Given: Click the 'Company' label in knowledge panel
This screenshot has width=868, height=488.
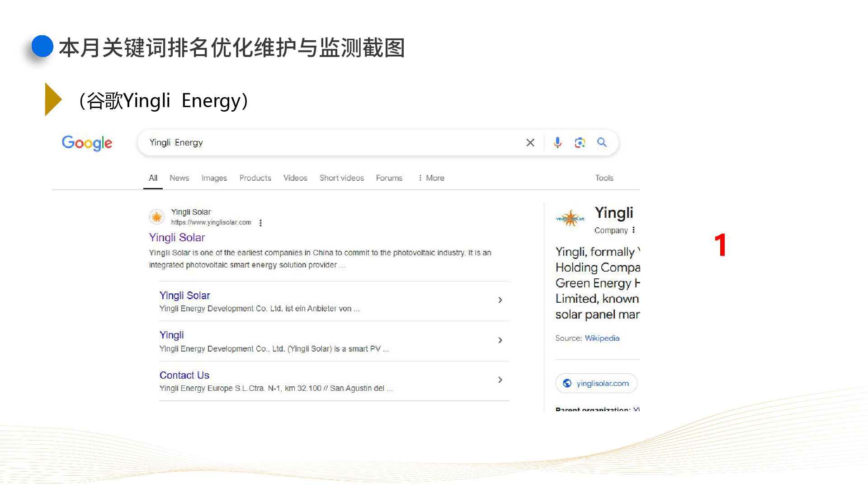Looking at the screenshot, I should pyautogui.click(x=611, y=230).
